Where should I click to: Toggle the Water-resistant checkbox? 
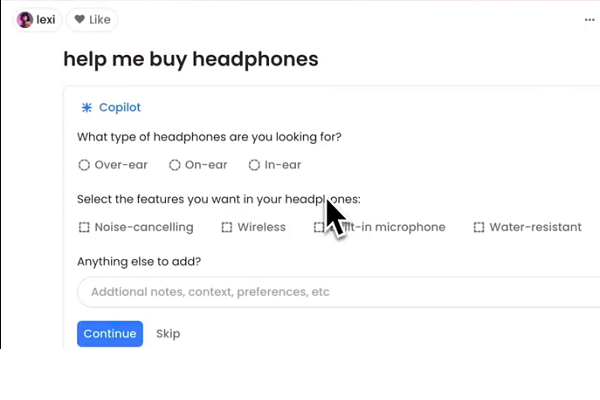click(x=479, y=227)
